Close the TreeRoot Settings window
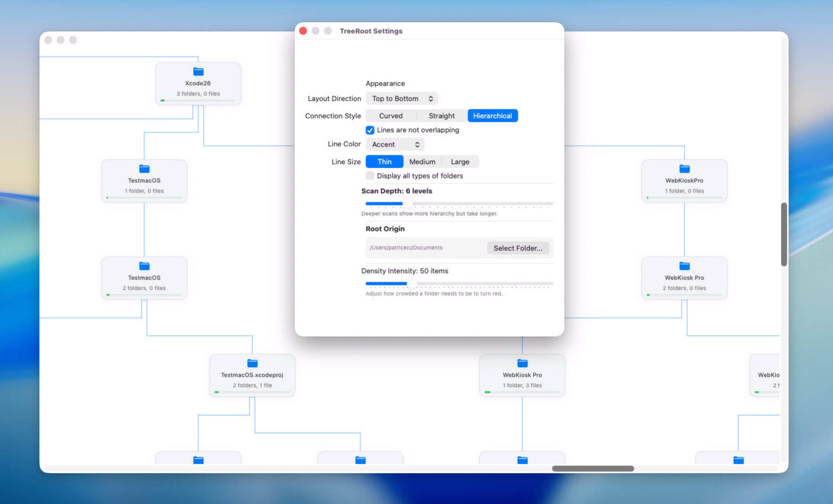Viewport: 833px width, 504px height. pyautogui.click(x=303, y=31)
